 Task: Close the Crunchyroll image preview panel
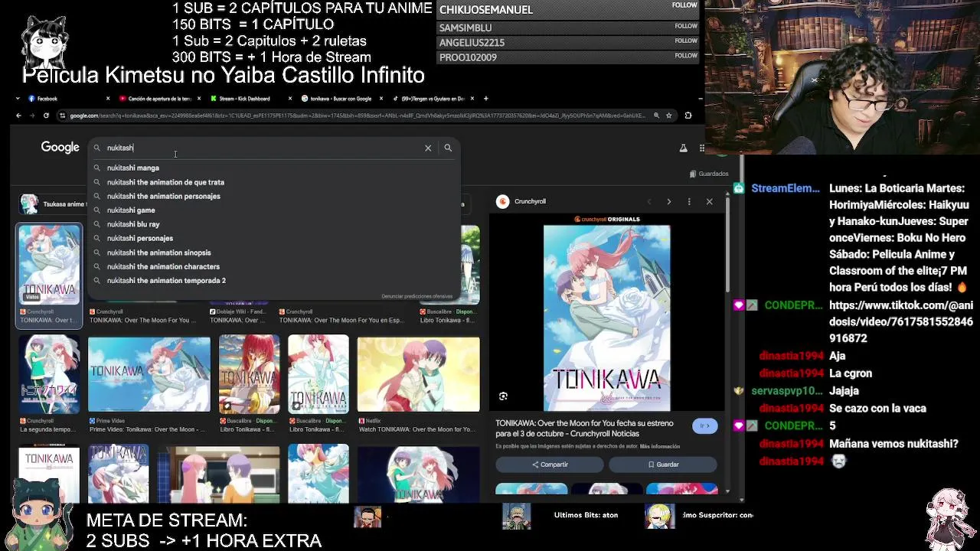click(x=709, y=201)
